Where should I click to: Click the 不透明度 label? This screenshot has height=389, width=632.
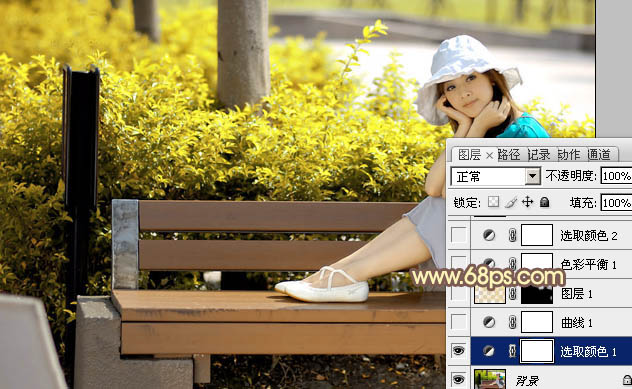[571, 176]
